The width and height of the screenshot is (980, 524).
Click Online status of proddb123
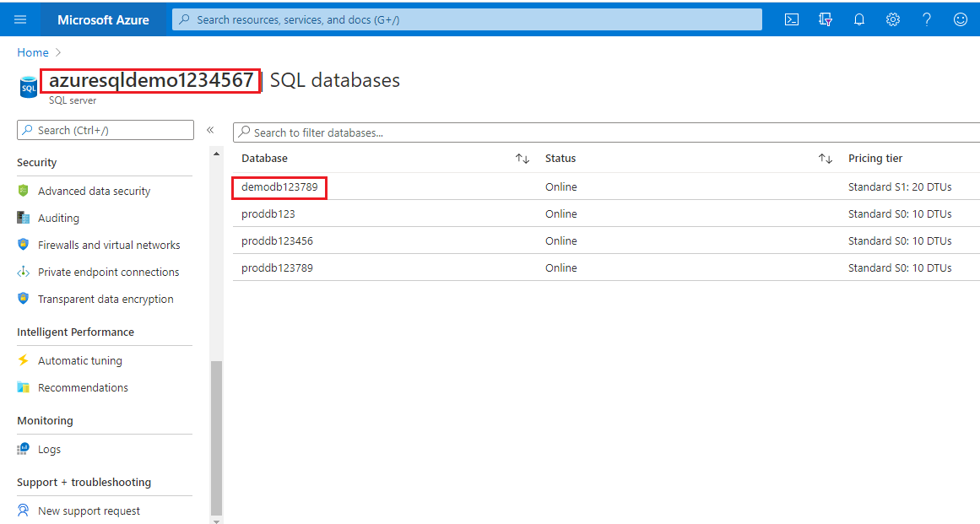pos(560,213)
